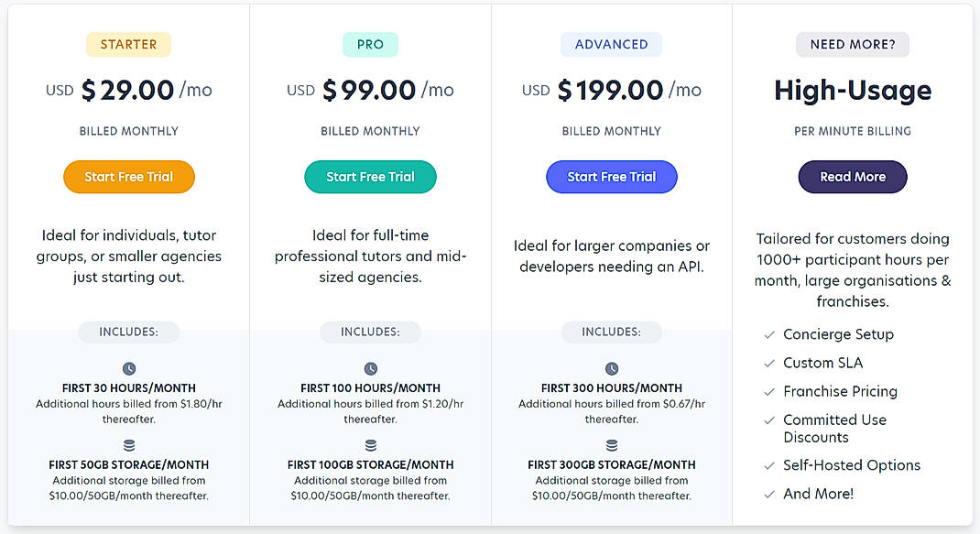
Task: Start free trial of the Starter plan
Action: click(128, 177)
